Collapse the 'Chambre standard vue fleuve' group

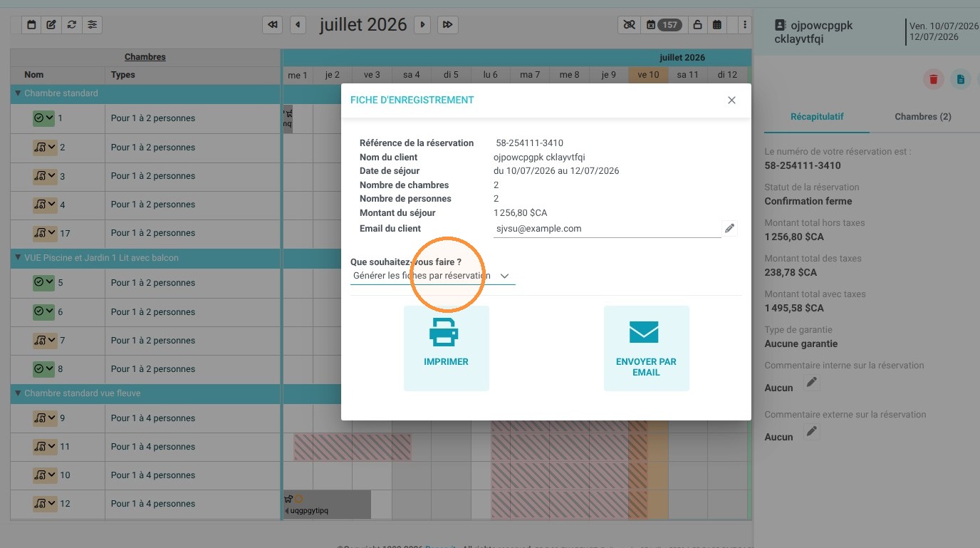(x=18, y=393)
